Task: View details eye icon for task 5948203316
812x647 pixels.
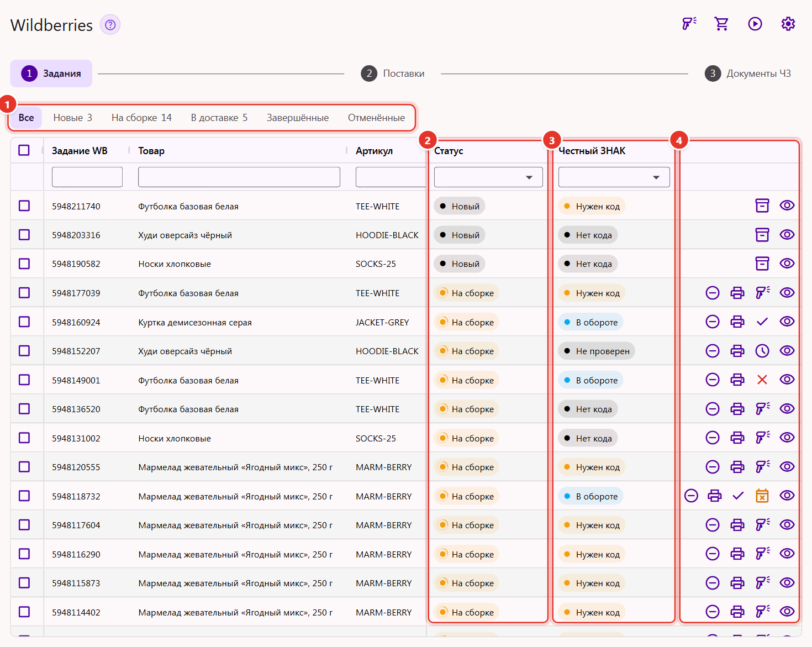Action: point(787,235)
